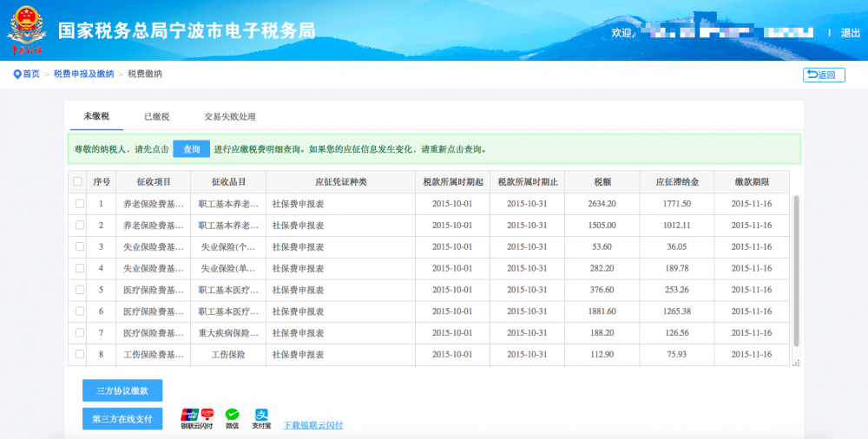This screenshot has width=868, height=439.
Task: Click 退出 to log out
Action: point(851,33)
